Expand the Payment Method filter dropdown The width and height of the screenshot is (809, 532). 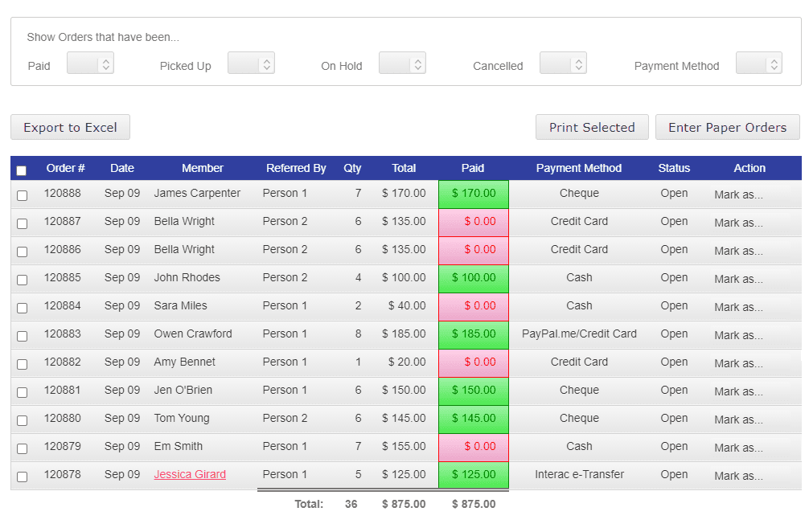759,63
